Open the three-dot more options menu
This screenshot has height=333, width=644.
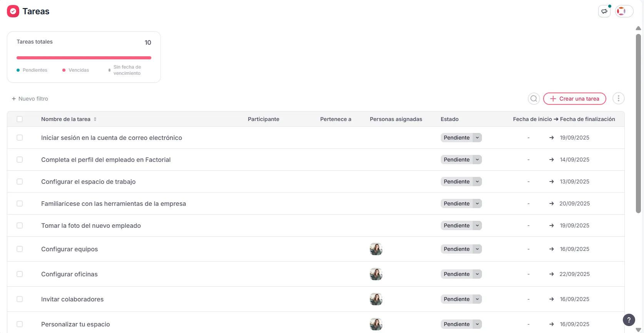(618, 99)
